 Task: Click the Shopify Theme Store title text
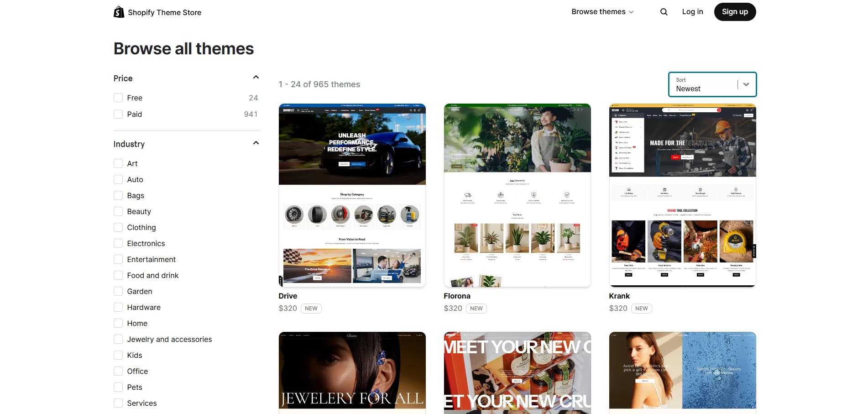click(164, 12)
